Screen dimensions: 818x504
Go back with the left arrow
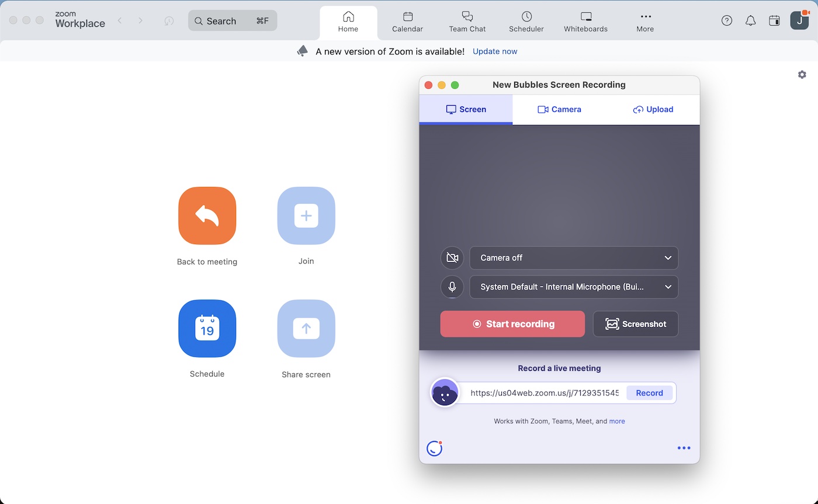click(120, 20)
